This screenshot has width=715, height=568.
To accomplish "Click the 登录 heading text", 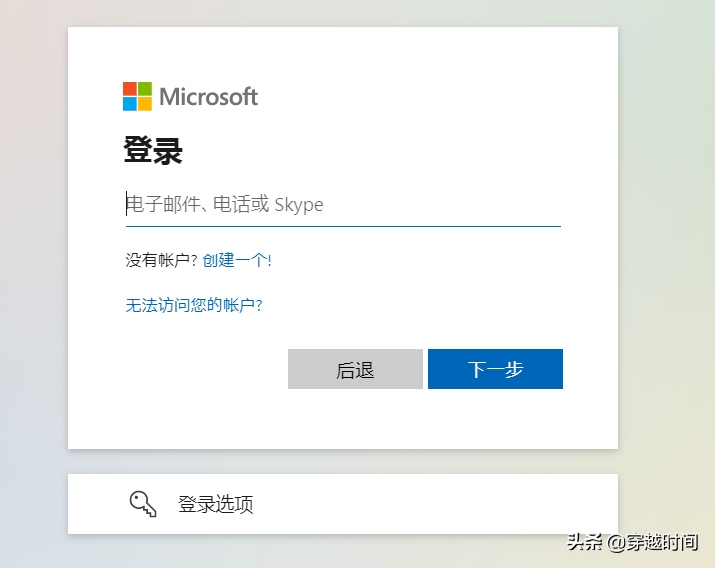I will [x=153, y=150].
